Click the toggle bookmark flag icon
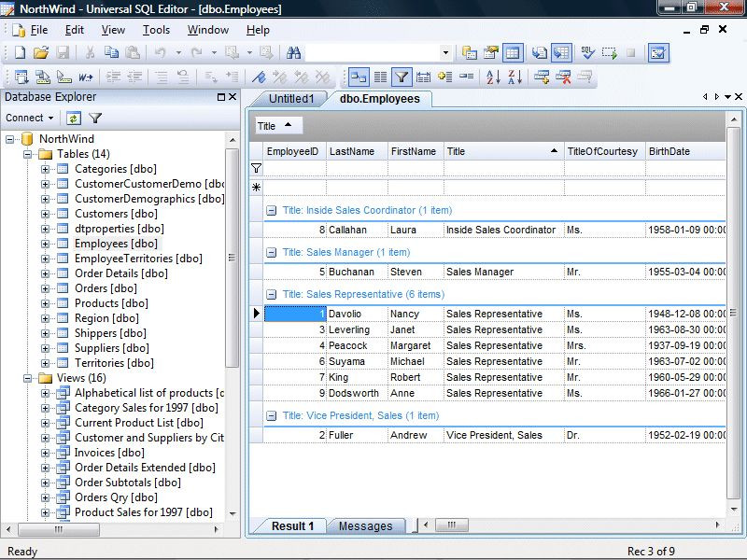Screen dimensions: 747x560 point(259,77)
